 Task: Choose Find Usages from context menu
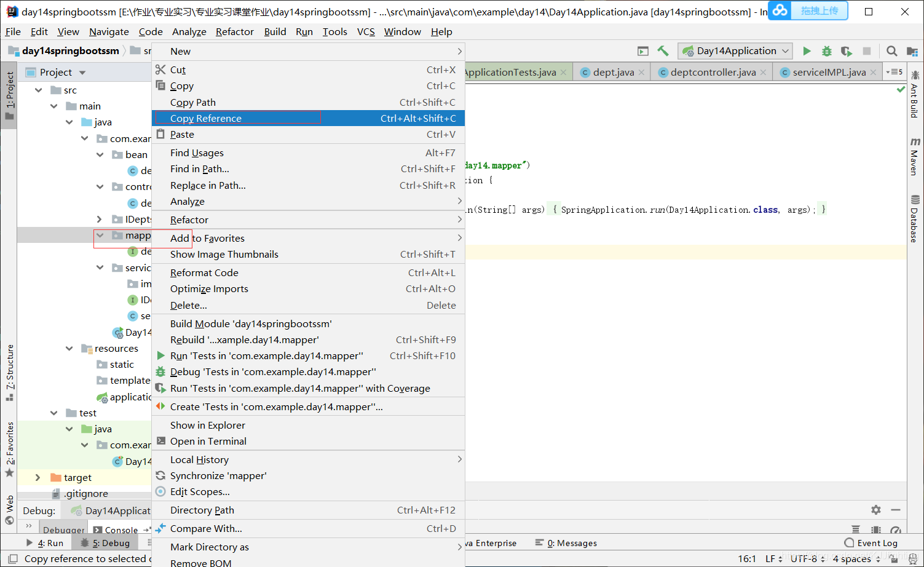pos(308,153)
